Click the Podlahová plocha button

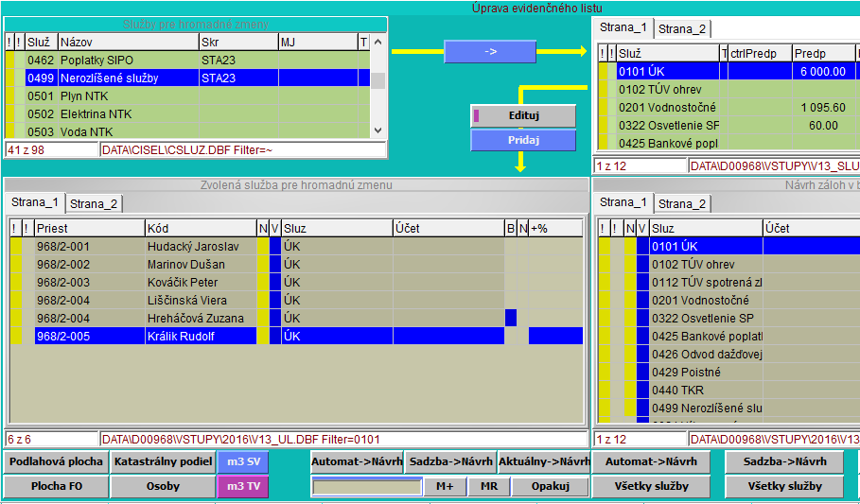click(56, 461)
